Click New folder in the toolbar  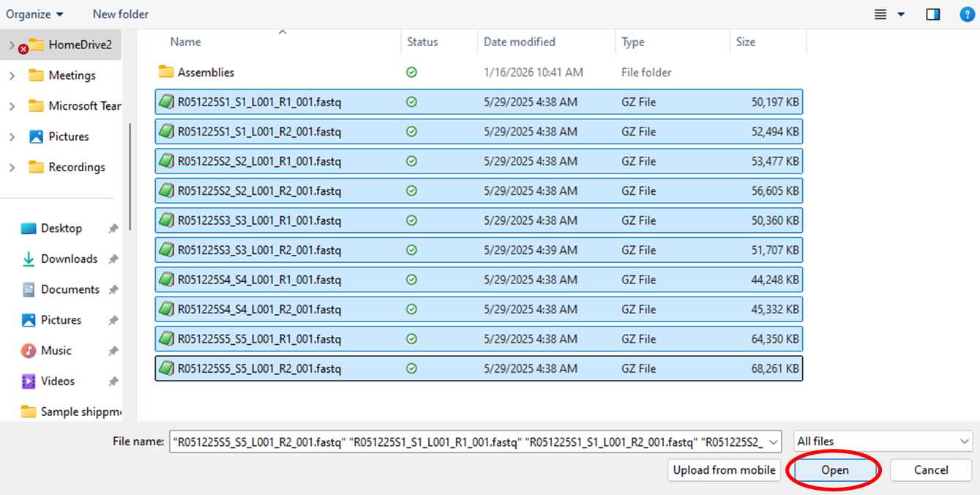(x=120, y=14)
